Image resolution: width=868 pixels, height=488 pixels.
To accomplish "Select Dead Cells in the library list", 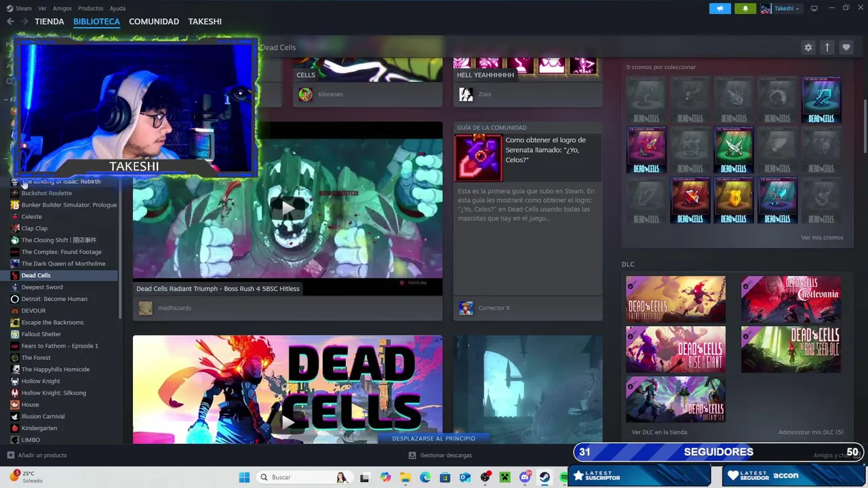I will (x=64, y=275).
